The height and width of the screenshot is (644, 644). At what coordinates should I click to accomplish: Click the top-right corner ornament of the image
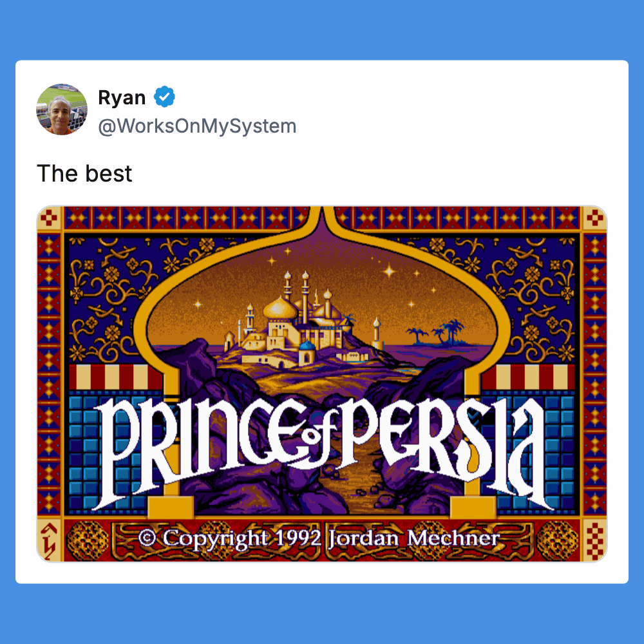point(594,218)
